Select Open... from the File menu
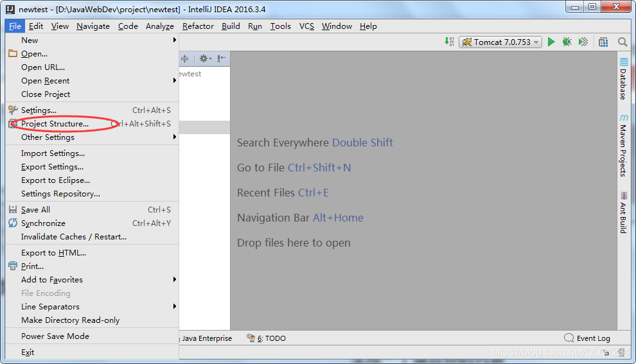Image resolution: width=636 pixels, height=364 pixels. point(93,53)
